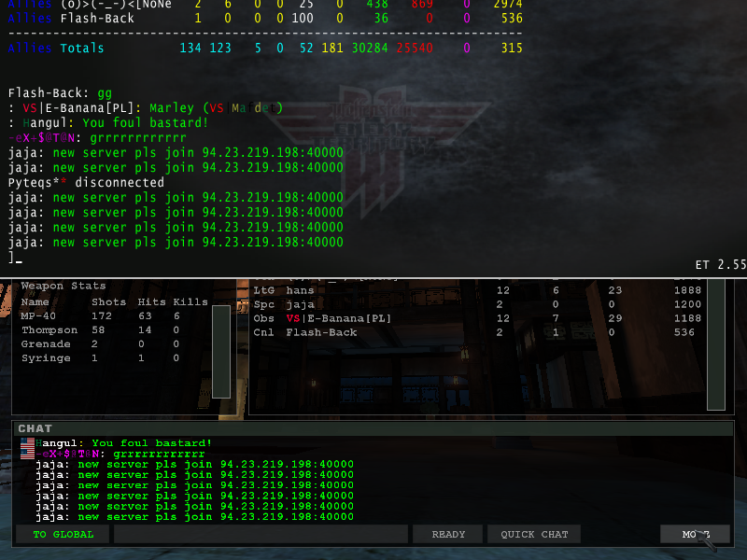Click the scoreboard player list scrollbar

(715, 343)
